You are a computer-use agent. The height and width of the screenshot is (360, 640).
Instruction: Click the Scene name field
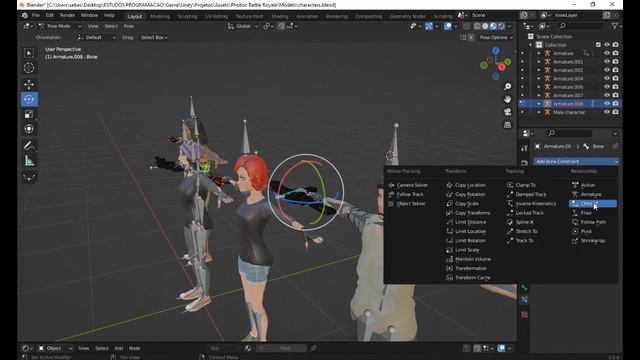(x=492, y=16)
